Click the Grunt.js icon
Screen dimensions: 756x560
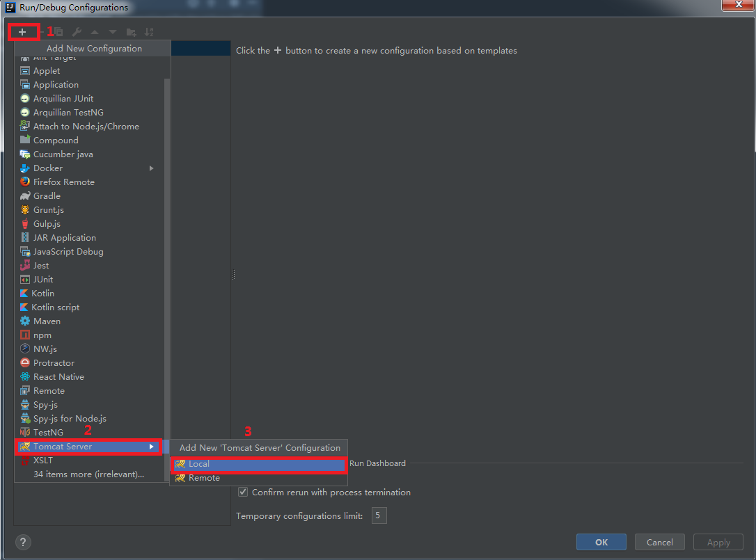pyautogui.click(x=25, y=210)
